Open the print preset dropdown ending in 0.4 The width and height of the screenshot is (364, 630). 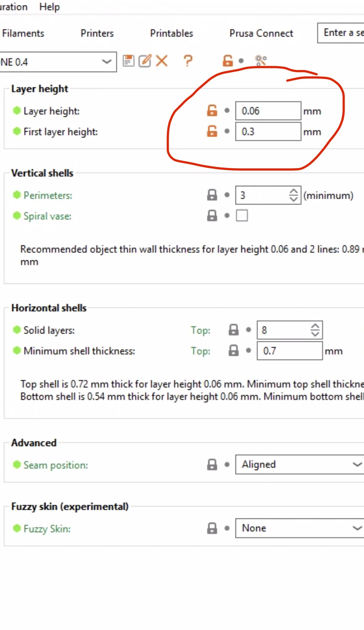[58, 62]
